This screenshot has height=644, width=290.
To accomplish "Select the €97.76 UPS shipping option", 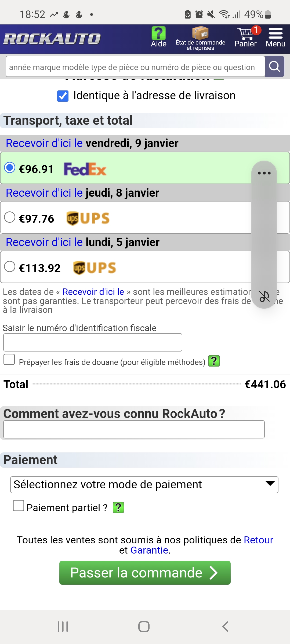I will click(x=10, y=217).
